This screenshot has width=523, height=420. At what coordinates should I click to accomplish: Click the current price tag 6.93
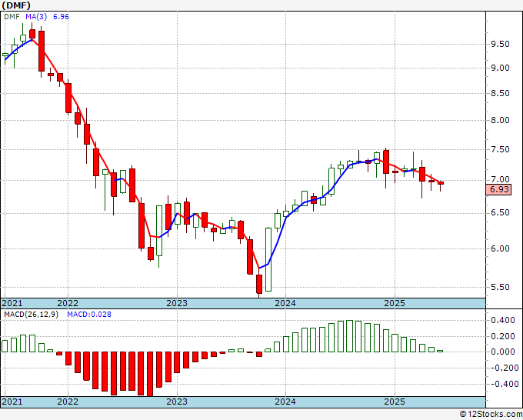point(498,189)
